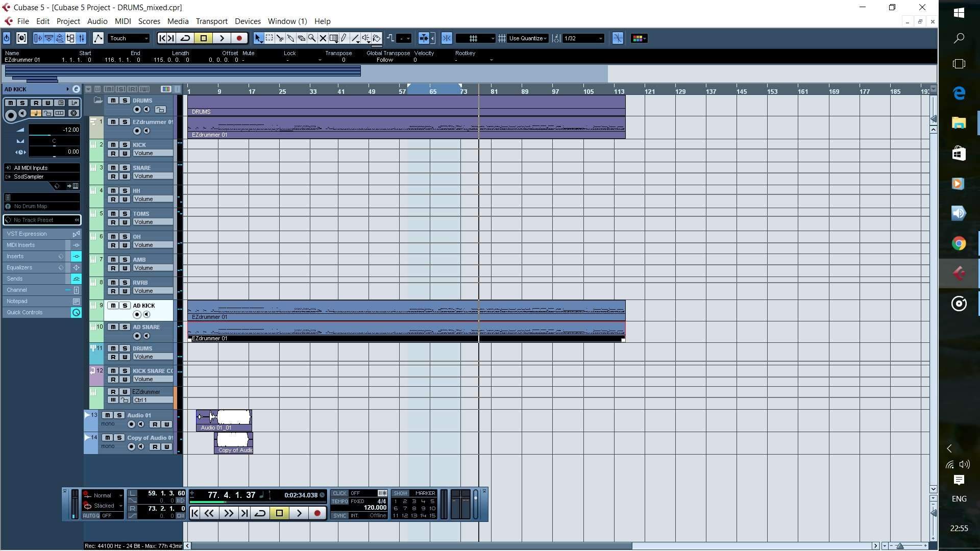Solo the AD SNARE track
The width and height of the screenshot is (980, 551).
(x=125, y=327)
